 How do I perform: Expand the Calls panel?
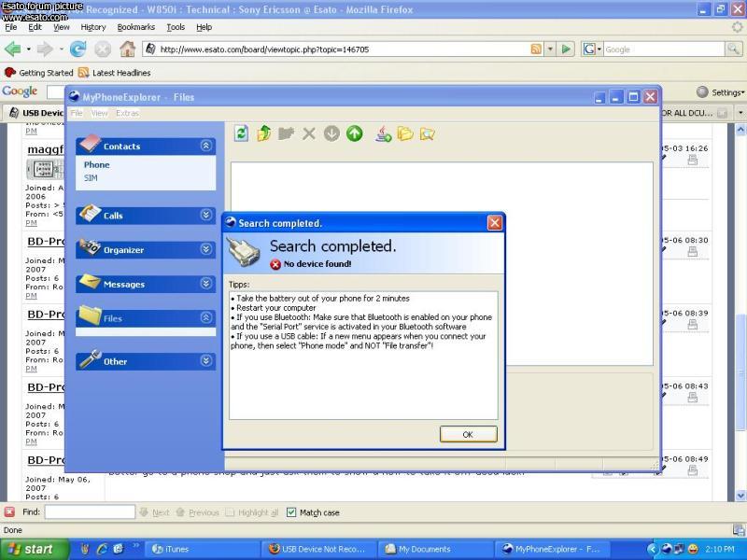pyautogui.click(x=205, y=215)
